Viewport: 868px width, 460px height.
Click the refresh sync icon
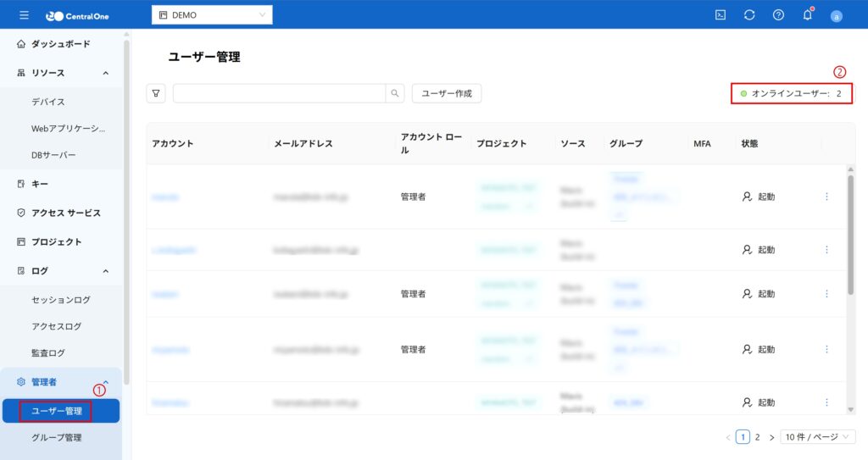749,15
